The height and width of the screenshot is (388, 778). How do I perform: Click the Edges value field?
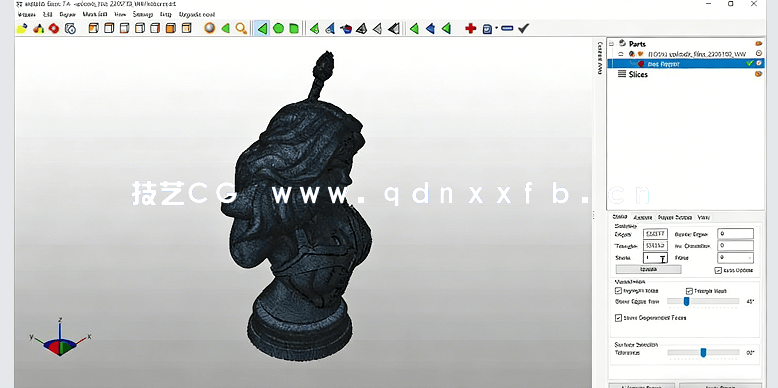tap(655, 234)
